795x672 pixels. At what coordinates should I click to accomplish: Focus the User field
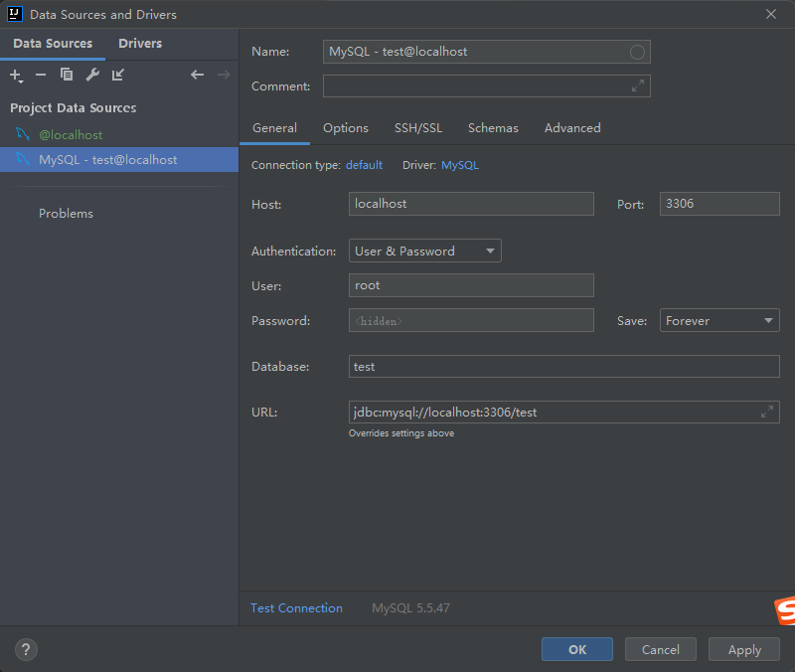pyautogui.click(x=471, y=285)
